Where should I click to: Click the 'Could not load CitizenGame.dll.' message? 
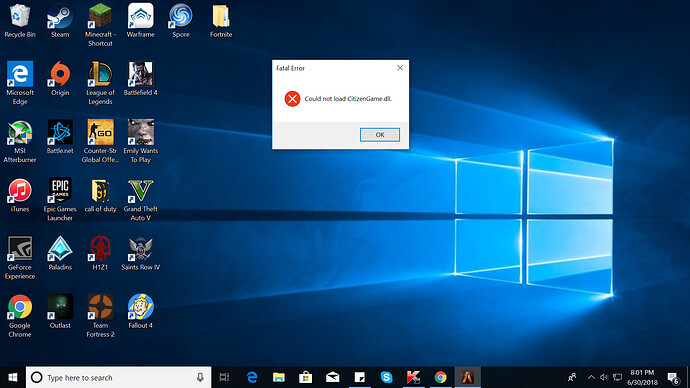(348, 99)
